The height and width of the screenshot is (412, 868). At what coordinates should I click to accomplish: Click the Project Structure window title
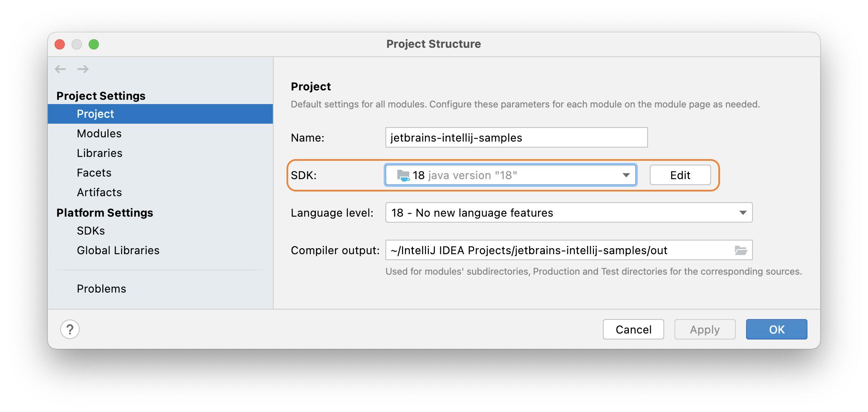click(x=434, y=44)
